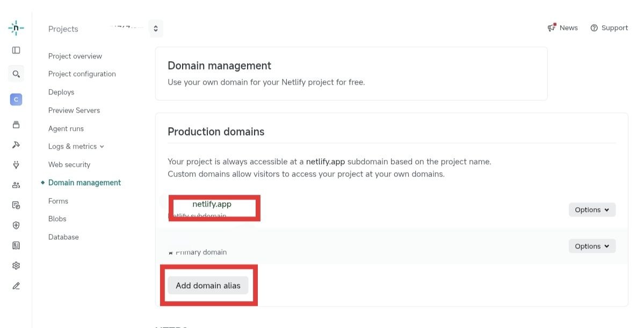
Task: Open the plug extensions icon
Action: (16, 165)
